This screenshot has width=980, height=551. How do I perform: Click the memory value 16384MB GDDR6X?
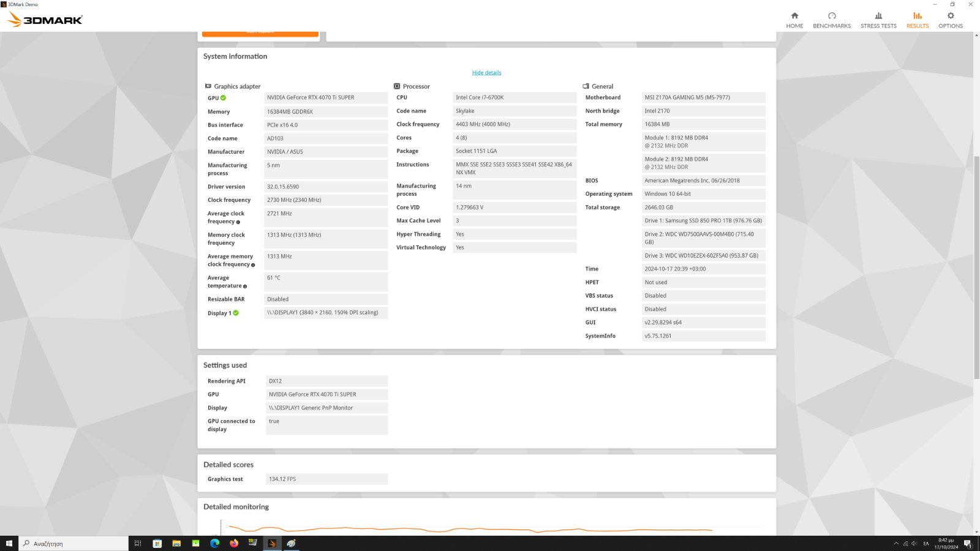pos(326,111)
